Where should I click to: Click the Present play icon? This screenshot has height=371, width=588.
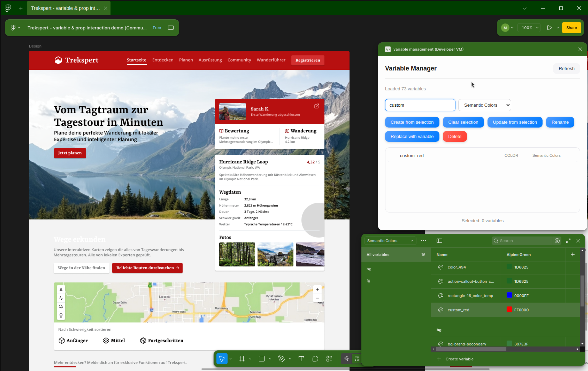tap(549, 28)
